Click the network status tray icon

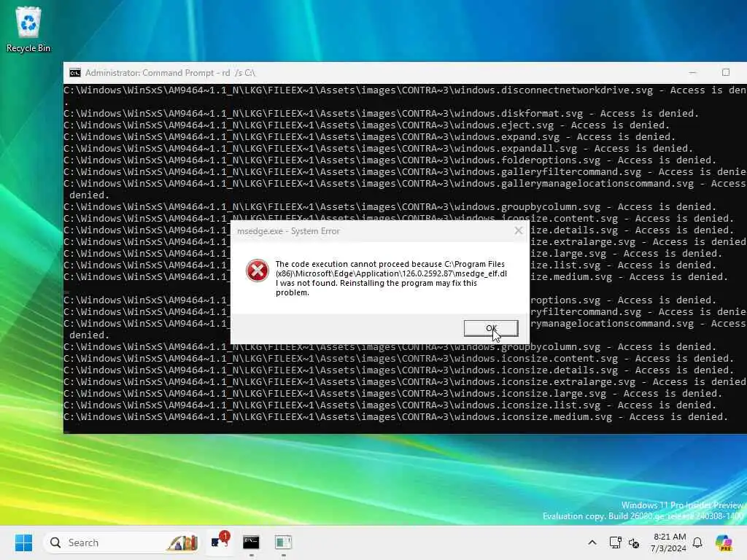click(x=615, y=542)
